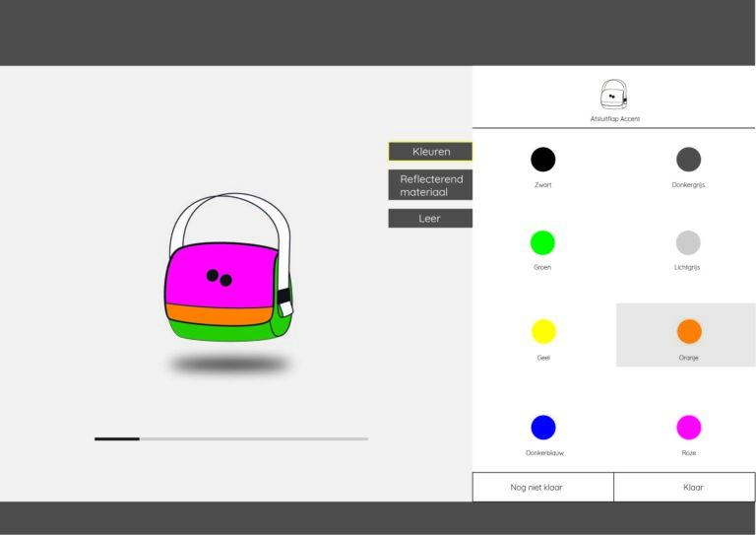The height and width of the screenshot is (535, 756).
Task: Open the Kleuren tab
Action: tap(430, 152)
